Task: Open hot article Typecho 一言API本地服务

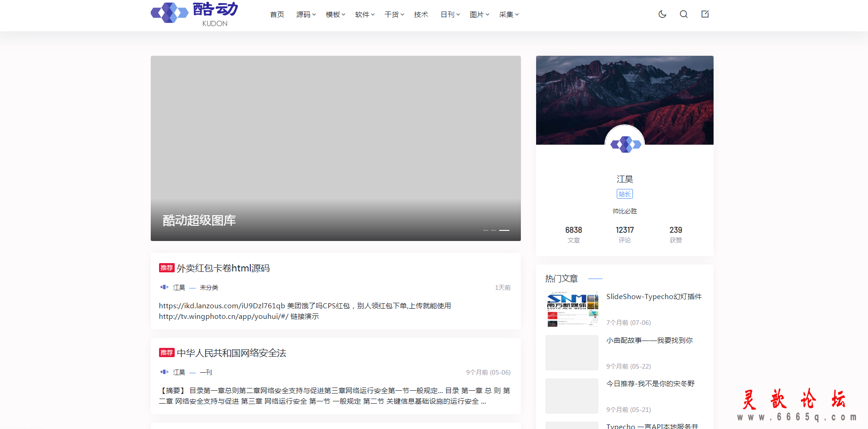Action: [652, 426]
